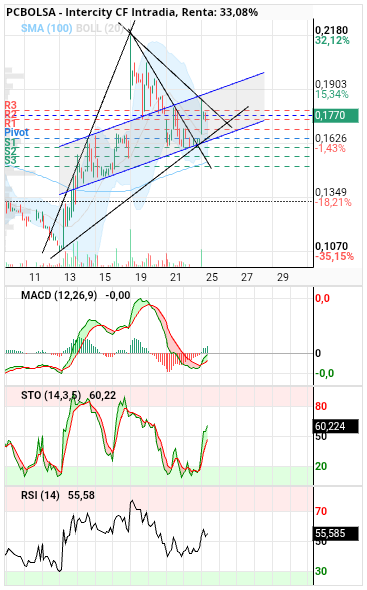Click the S3 support level label

tap(11, 161)
